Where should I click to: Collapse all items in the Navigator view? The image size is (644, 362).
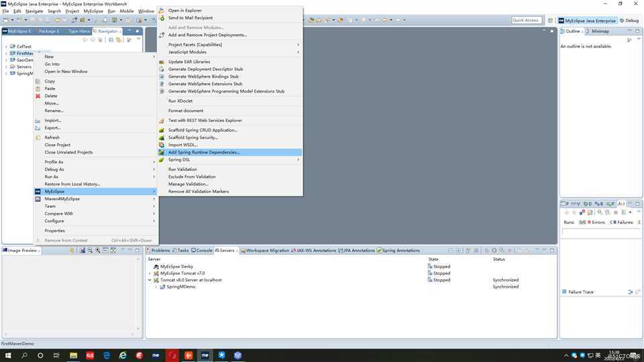pos(111,40)
